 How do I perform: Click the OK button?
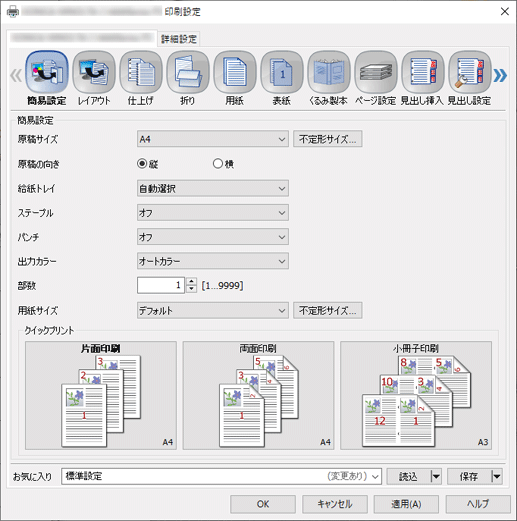(x=263, y=504)
